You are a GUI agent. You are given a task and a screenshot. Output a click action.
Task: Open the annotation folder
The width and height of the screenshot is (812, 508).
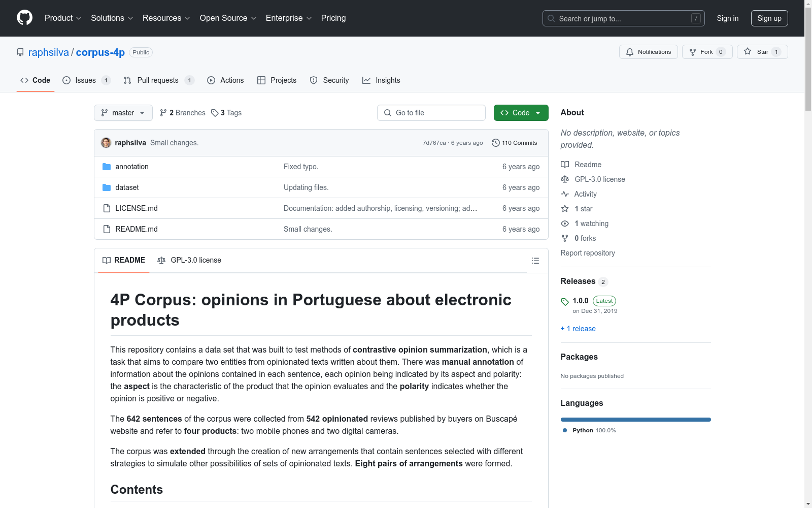point(132,167)
